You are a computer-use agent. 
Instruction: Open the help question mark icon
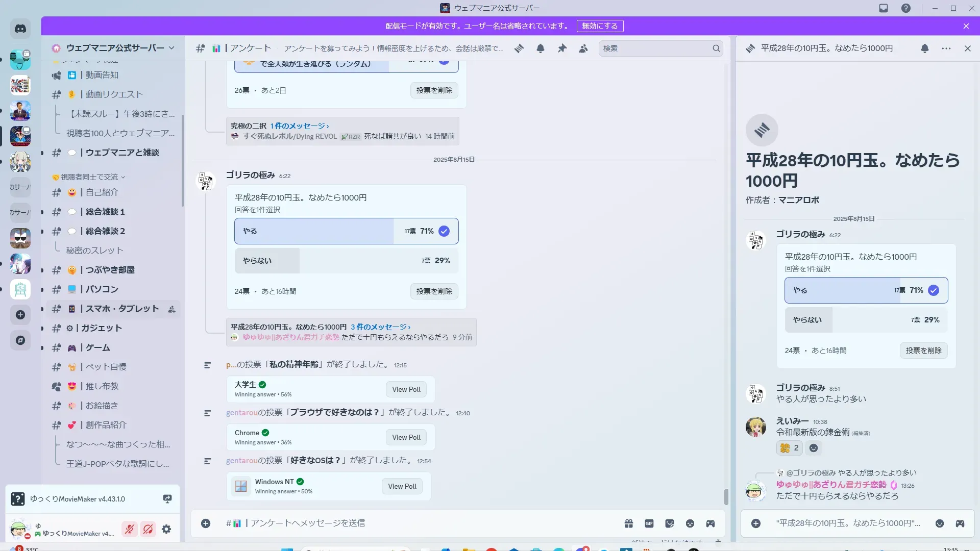click(905, 8)
